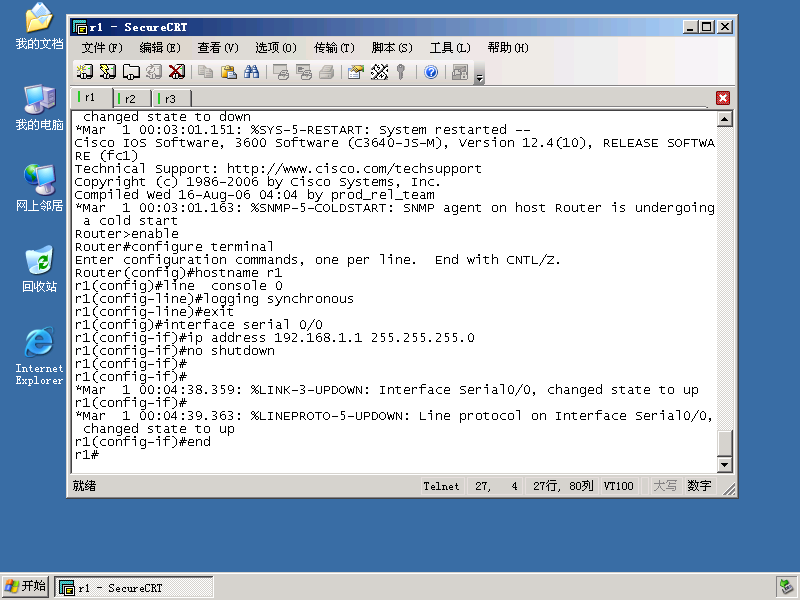Close the active tab with red X
Viewport: 800px width, 600px height.
tap(723, 98)
